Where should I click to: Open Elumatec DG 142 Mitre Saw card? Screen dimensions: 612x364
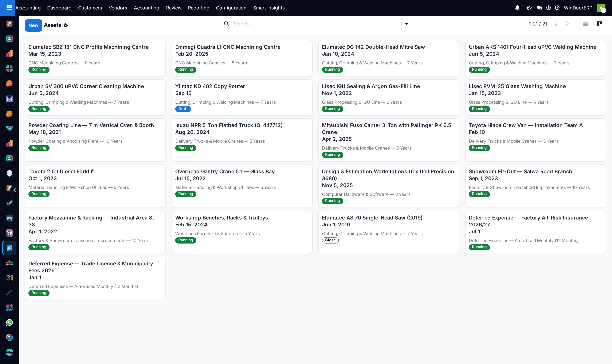click(389, 58)
